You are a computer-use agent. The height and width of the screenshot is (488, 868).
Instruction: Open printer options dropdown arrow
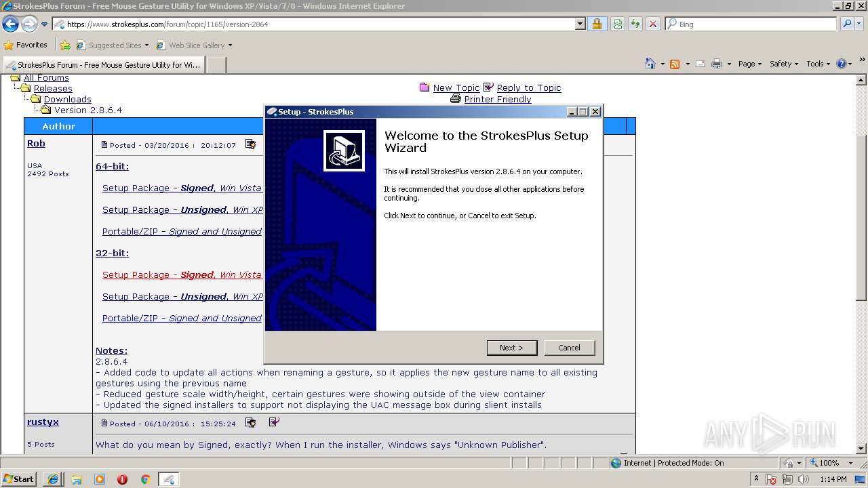(729, 64)
